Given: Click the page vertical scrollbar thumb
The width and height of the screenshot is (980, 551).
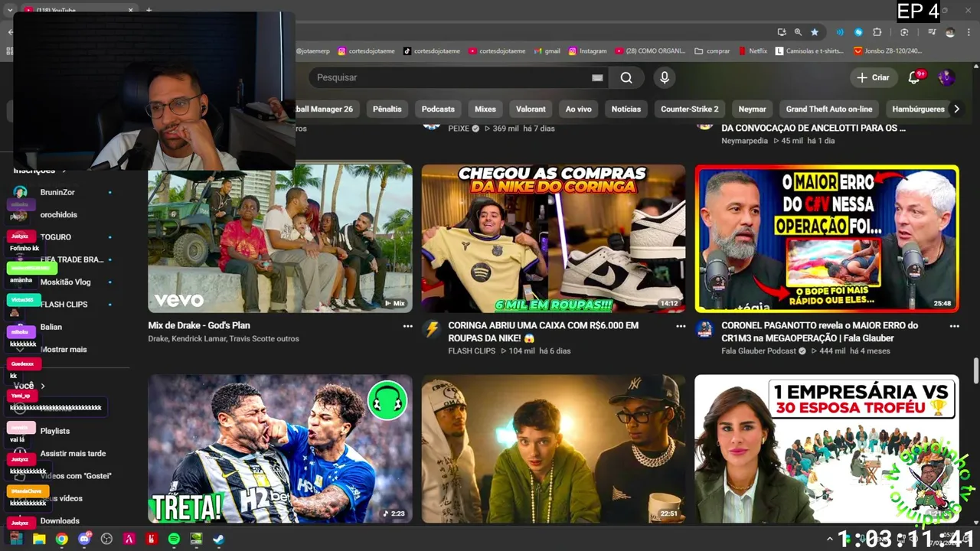Looking at the screenshot, I should pyautogui.click(x=975, y=371).
